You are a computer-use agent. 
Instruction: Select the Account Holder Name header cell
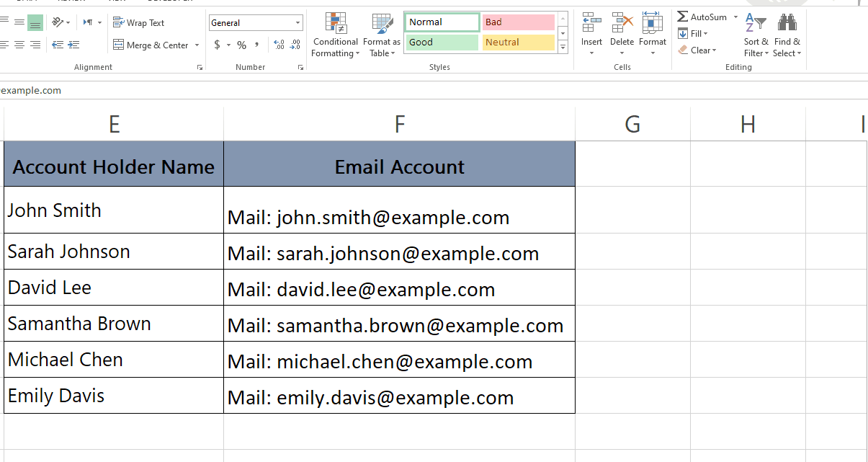pyautogui.click(x=114, y=164)
